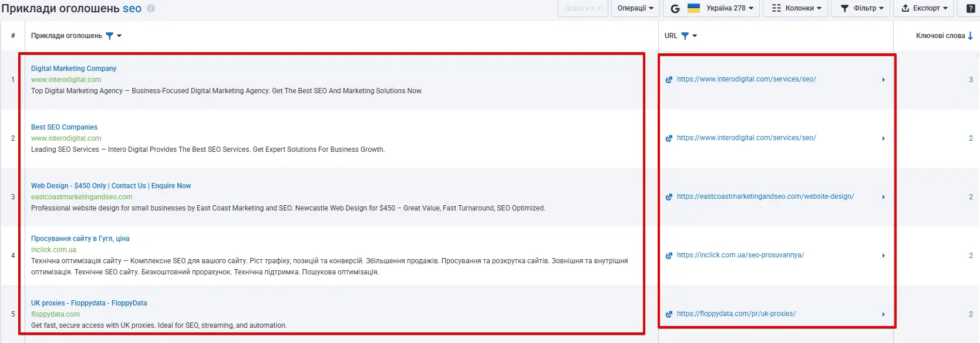
Task: Click the funnel icon in URL column header
Action: pyautogui.click(x=685, y=36)
